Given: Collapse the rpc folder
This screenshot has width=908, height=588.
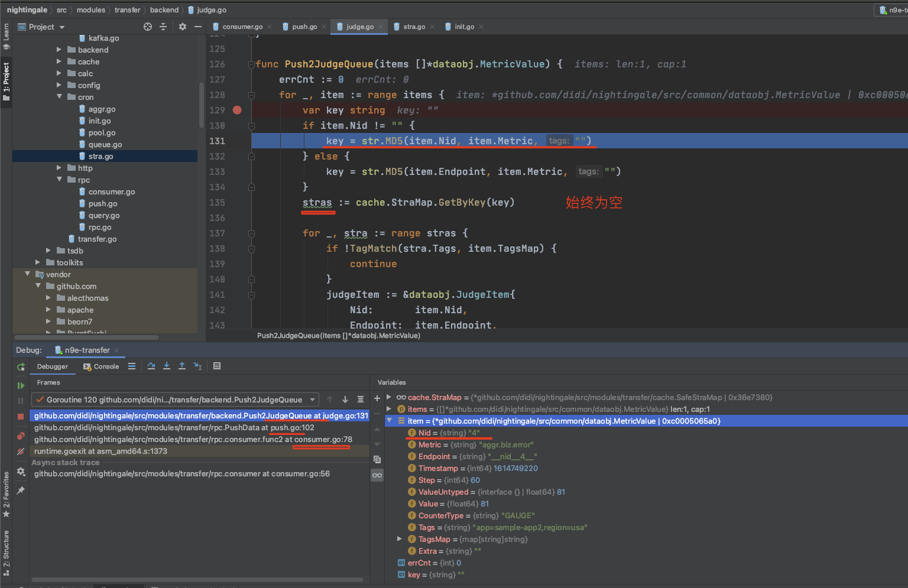Looking at the screenshot, I should (x=59, y=180).
